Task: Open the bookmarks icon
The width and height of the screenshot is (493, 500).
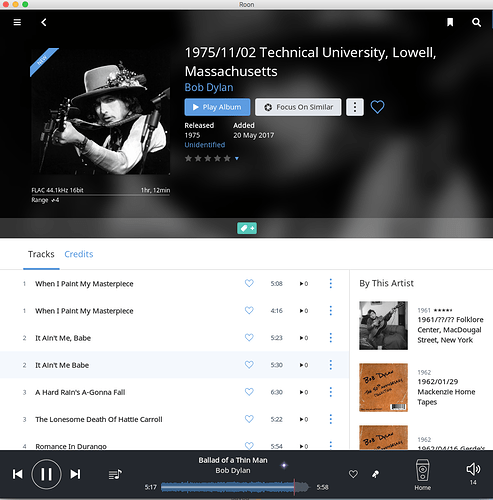Action: [450, 22]
